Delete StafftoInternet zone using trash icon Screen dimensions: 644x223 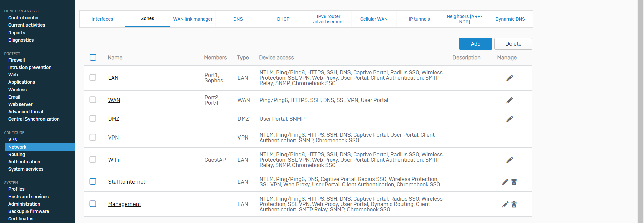pyautogui.click(x=514, y=182)
